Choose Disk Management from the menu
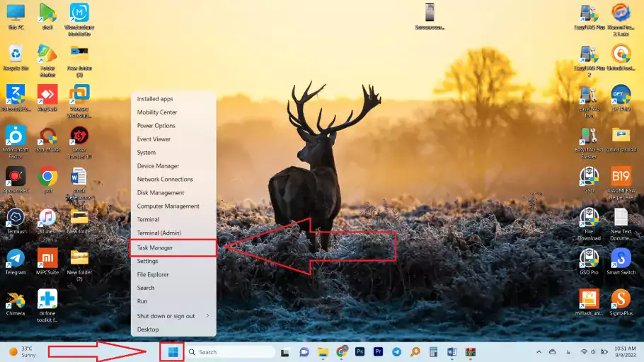644x362 pixels. [161, 193]
